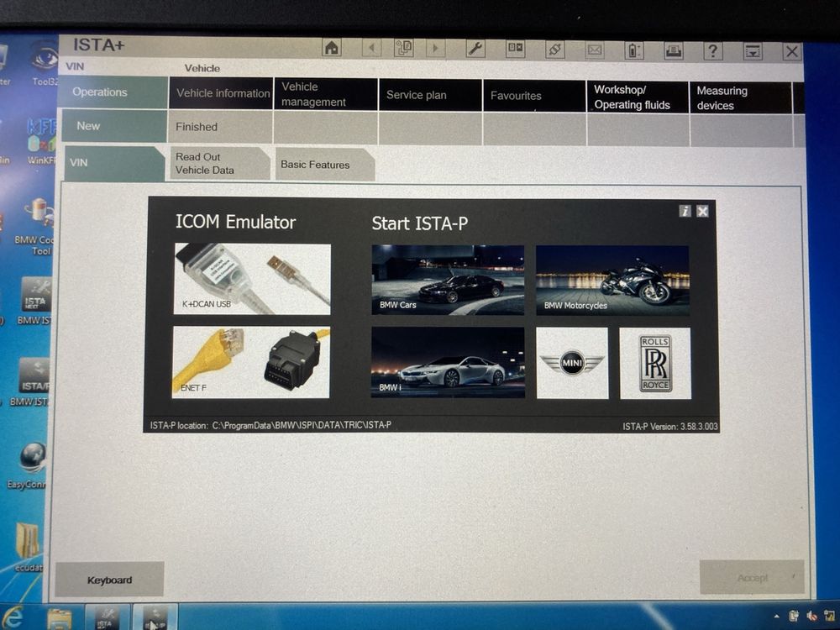Pick the Rolls Royce brand tile
Image resolution: width=840 pixels, height=630 pixels.
(x=655, y=363)
